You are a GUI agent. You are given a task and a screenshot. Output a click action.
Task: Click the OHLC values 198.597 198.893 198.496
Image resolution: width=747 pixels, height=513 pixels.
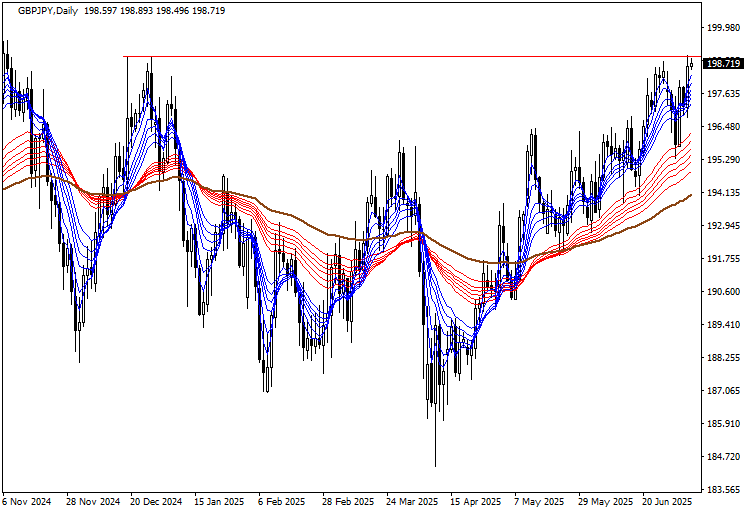click(x=137, y=10)
